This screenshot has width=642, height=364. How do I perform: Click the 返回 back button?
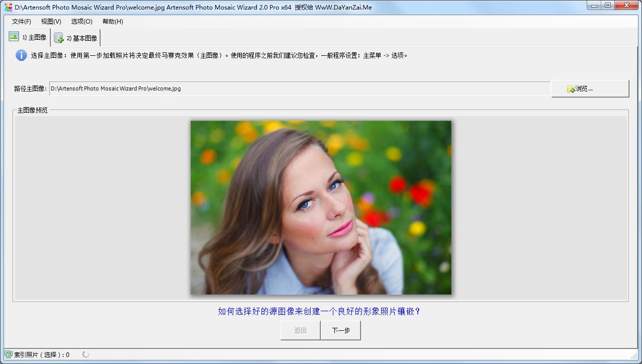point(300,330)
